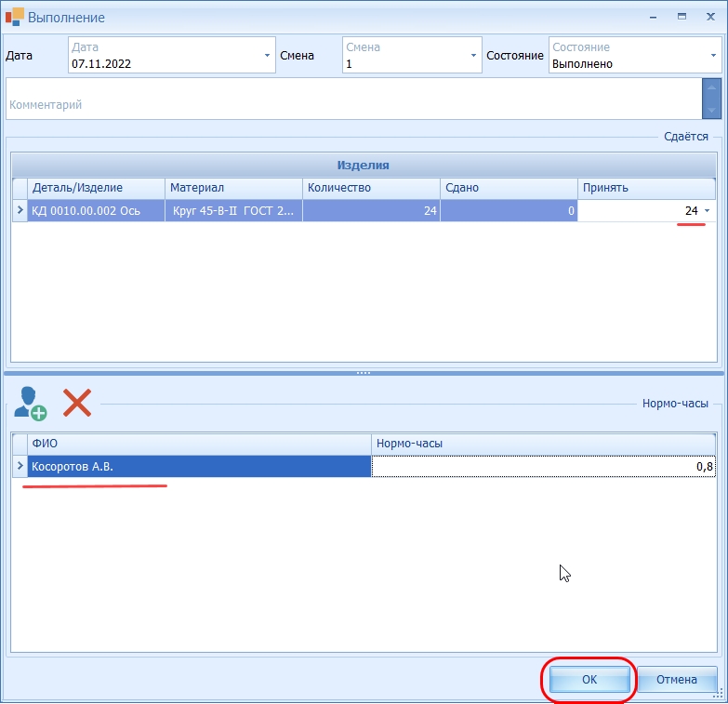Select the Круг 45-В-II ГОСТ material cell
This screenshot has width=728, height=704.
pos(233,210)
